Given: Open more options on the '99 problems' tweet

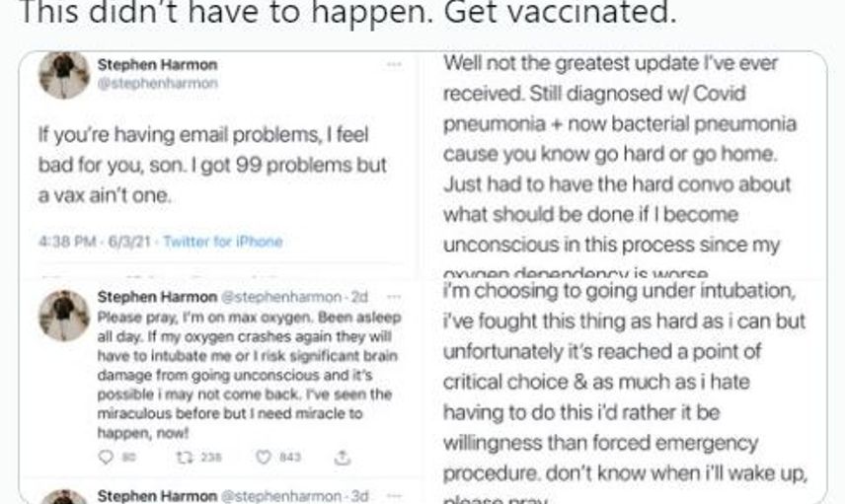Looking at the screenshot, I should 394,65.
